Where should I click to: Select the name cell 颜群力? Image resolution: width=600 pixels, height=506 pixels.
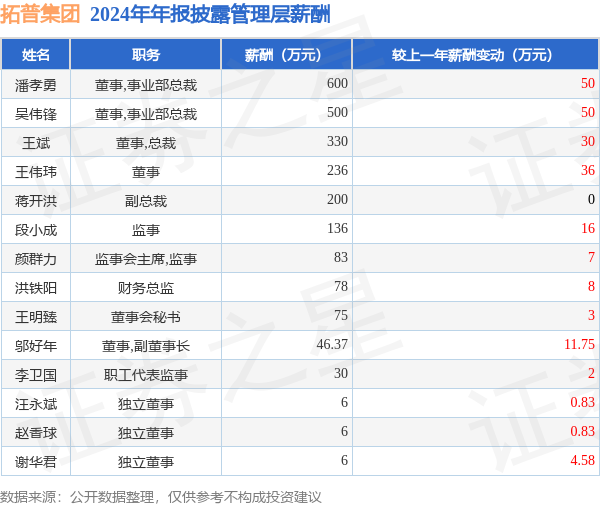pyautogui.click(x=36, y=259)
